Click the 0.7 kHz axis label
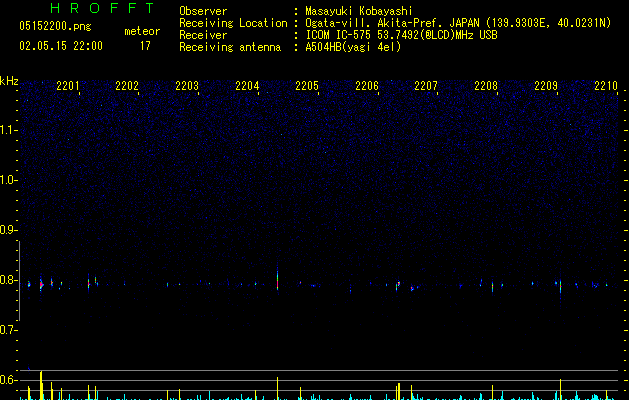The image size is (629, 400). (8, 330)
